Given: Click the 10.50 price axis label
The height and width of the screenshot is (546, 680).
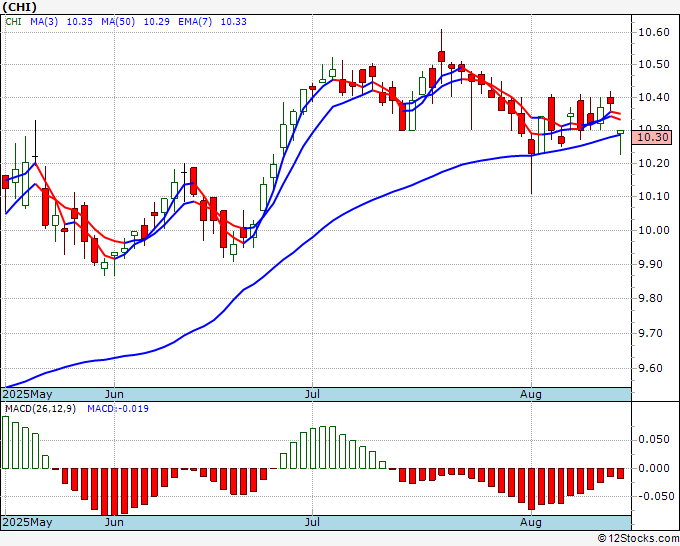Looking at the screenshot, I should (654, 65).
